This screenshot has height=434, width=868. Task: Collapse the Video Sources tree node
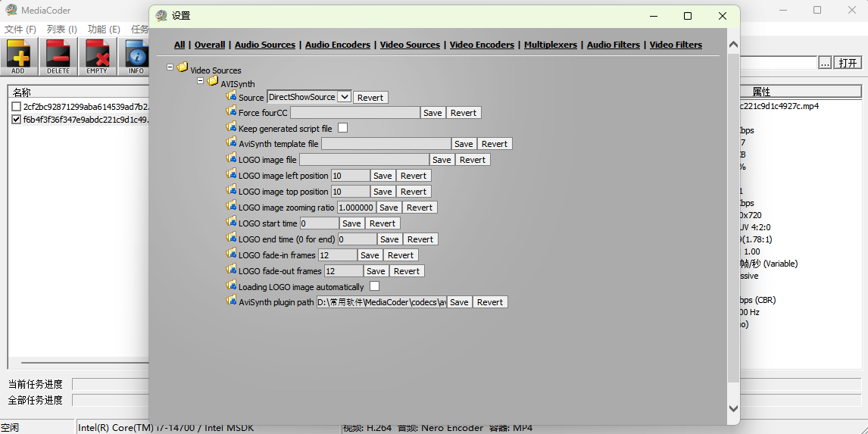coord(170,68)
